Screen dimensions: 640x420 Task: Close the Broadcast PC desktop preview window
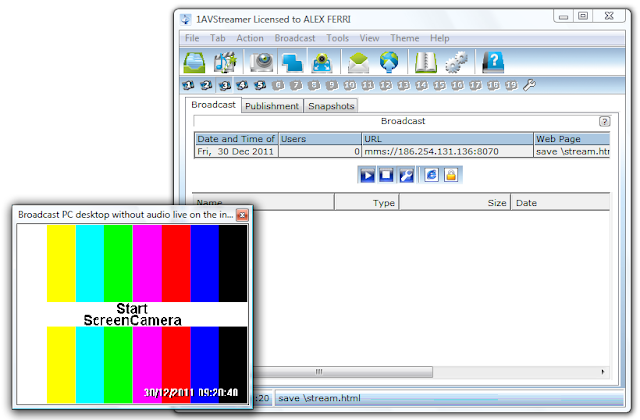click(242, 215)
